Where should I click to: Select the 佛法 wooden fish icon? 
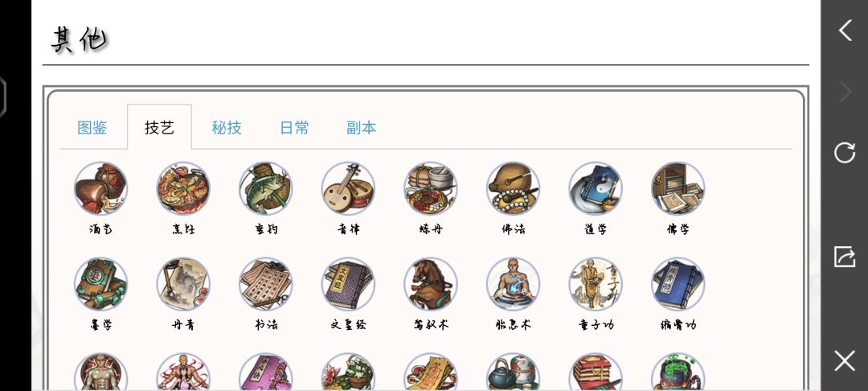pyautogui.click(x=513, y=188)
